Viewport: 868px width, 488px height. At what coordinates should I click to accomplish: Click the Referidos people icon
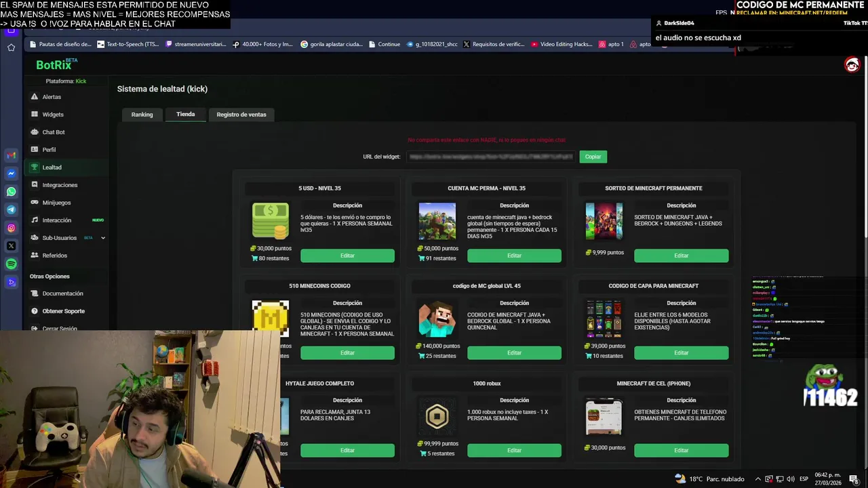click(x=35, y=256)
